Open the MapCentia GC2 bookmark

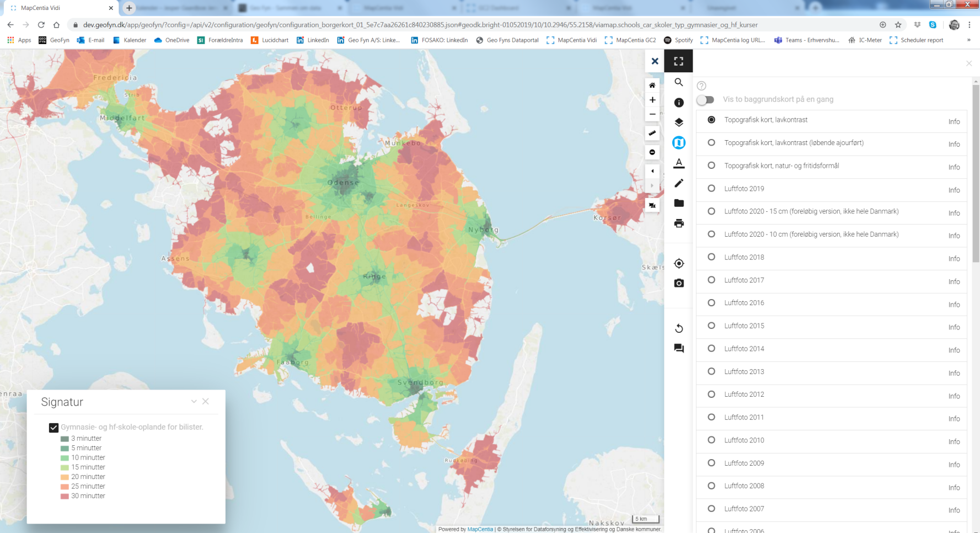click(x=630, y=40)
